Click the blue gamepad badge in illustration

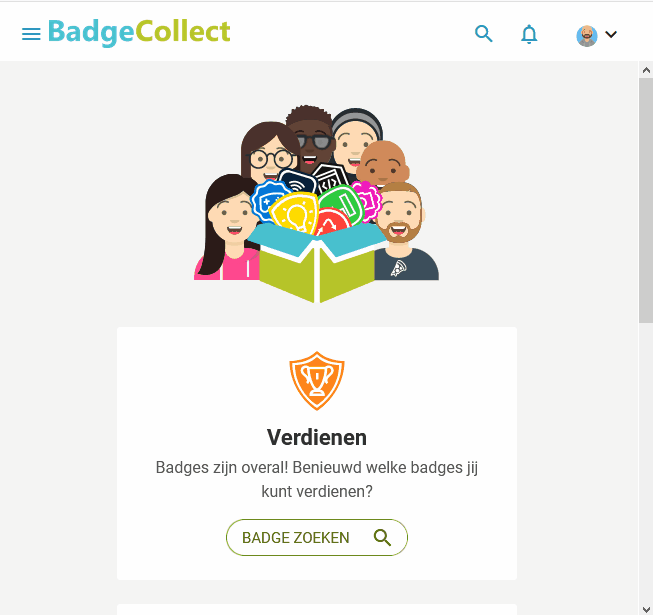click(x=268, y=201)
